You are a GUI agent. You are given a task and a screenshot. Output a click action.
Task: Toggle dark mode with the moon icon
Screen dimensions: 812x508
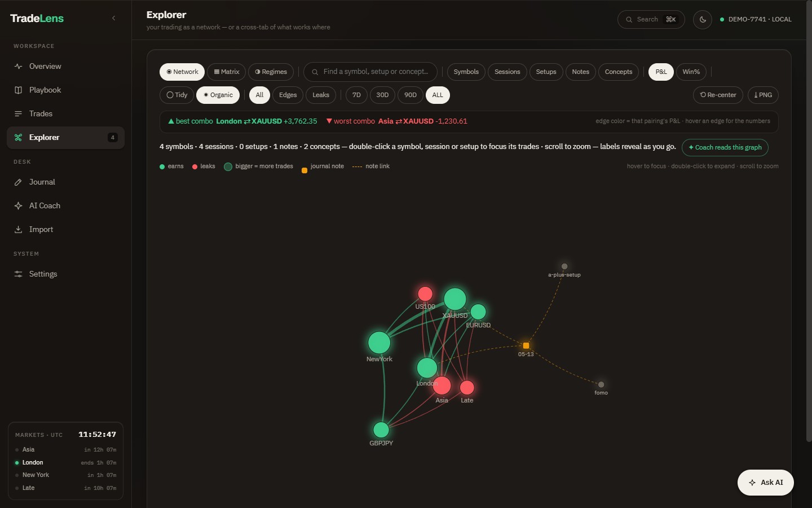702,19
